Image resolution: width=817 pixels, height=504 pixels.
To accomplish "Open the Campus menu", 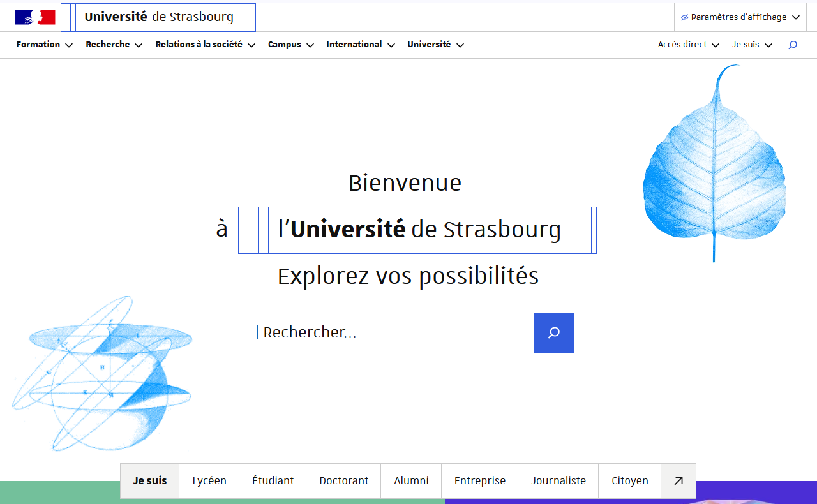I will point(290,45).
